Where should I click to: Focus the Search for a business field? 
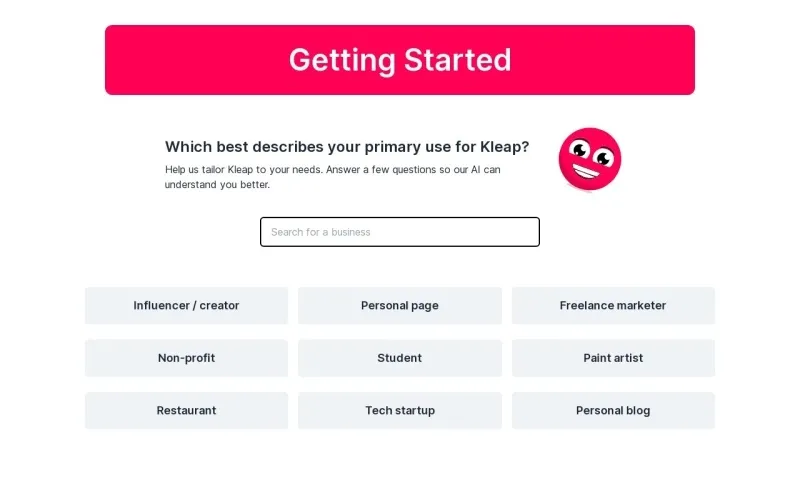(400, 232)
